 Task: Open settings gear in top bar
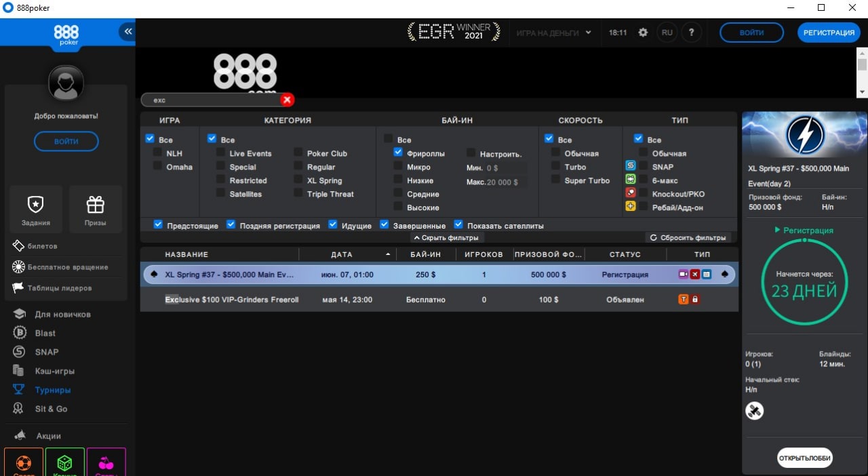coord(643,33)
